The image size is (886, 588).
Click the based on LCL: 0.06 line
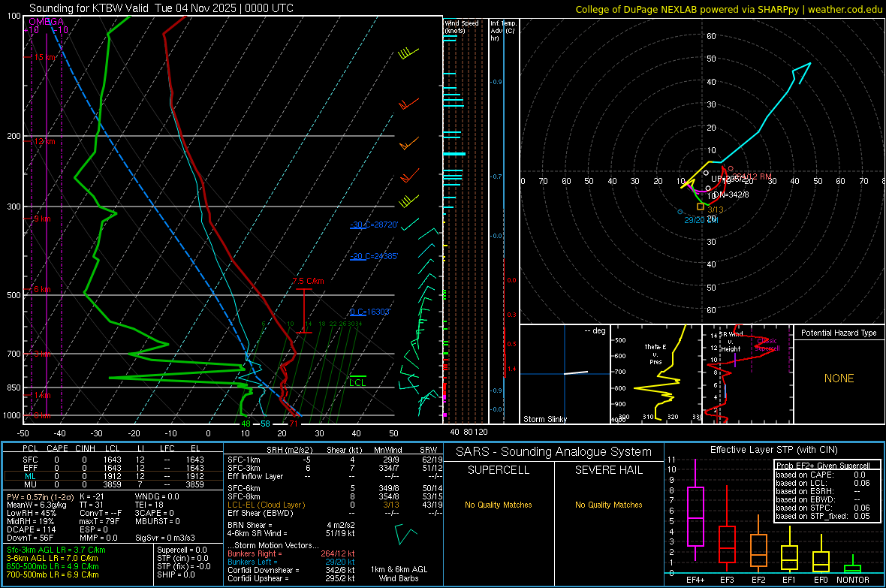click(x=823, y=483)
